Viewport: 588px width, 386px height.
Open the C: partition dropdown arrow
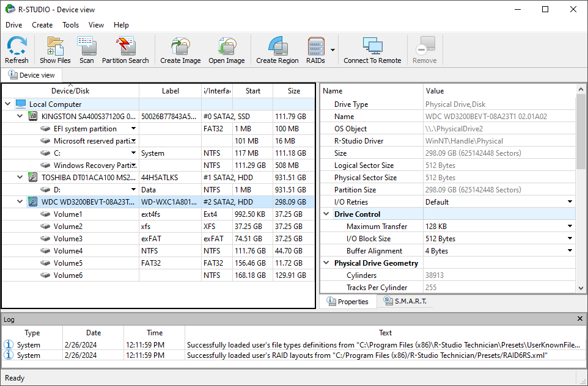[133, 153]
